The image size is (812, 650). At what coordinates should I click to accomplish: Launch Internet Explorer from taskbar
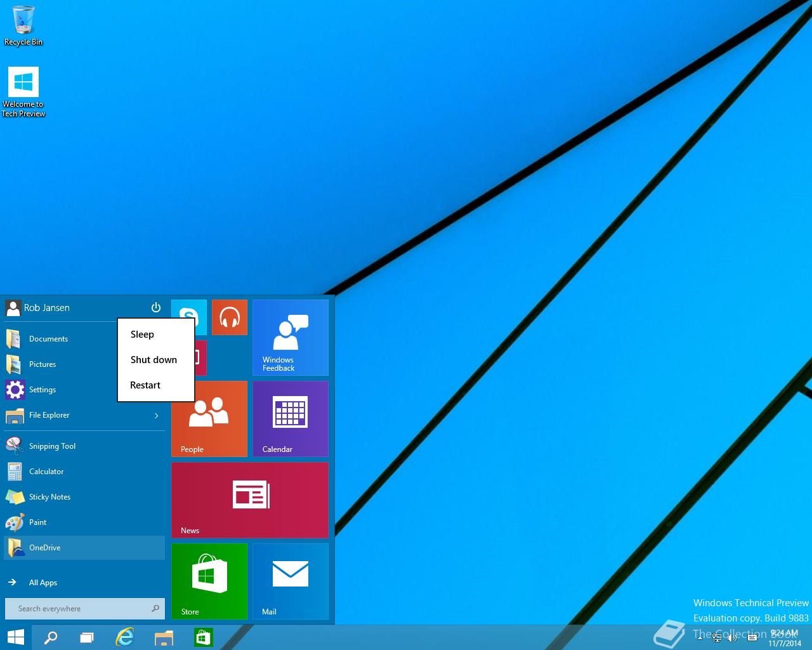(x=125, y=637)
